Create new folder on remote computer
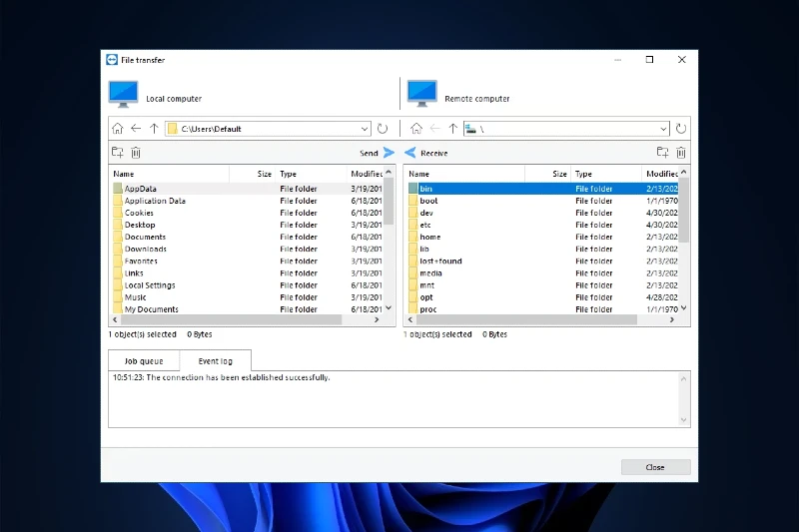Viewport: 799px width, 532px height. (x=662, y=153)
